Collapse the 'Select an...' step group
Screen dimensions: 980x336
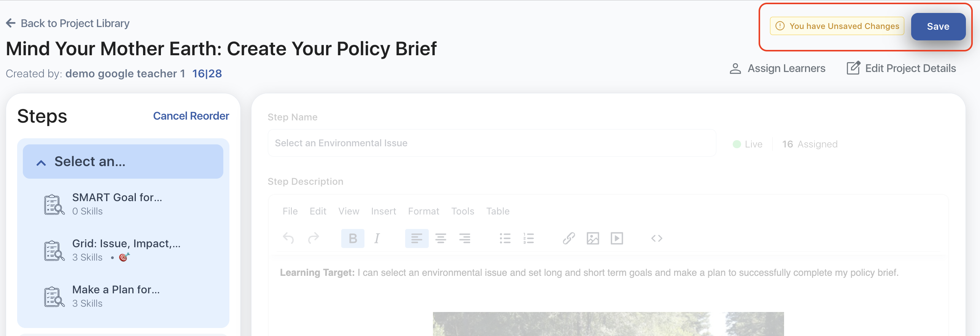pyautogui.click(x=41, y=163)
